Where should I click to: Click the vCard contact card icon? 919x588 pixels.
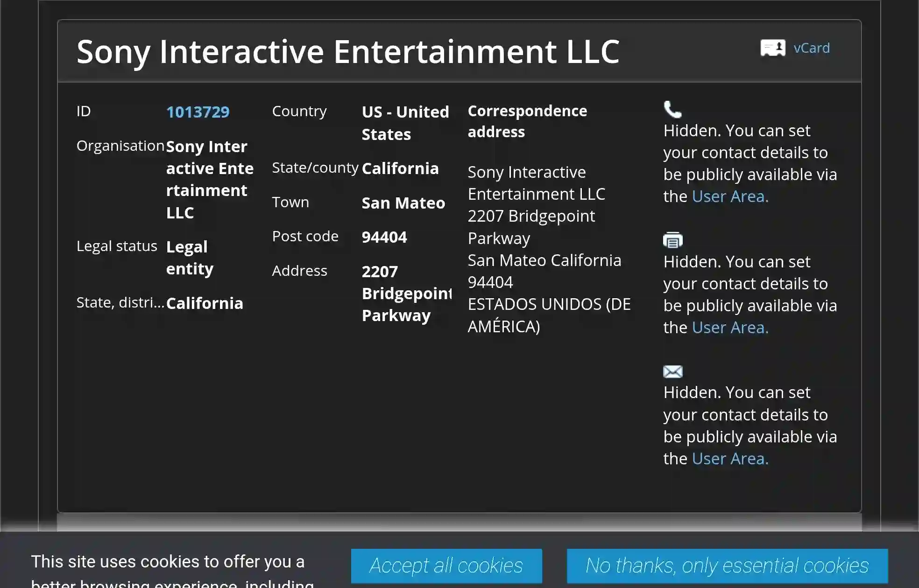(x=773, y=48)
